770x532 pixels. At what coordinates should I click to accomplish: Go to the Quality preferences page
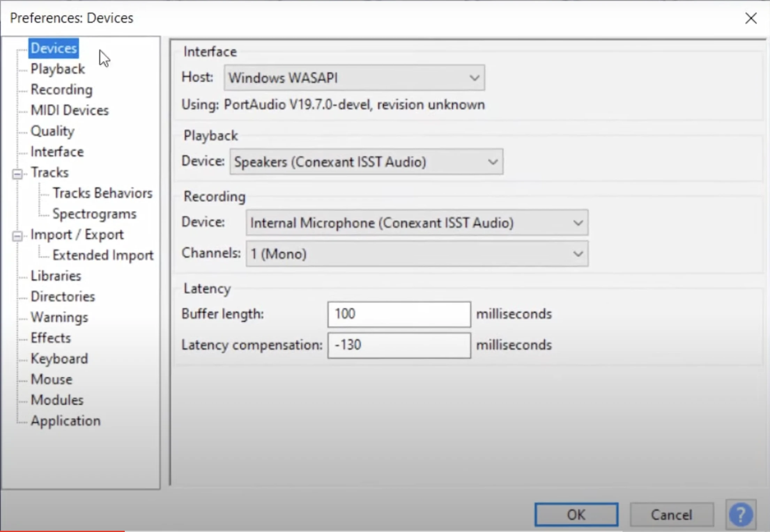click(x=52, y=131)
